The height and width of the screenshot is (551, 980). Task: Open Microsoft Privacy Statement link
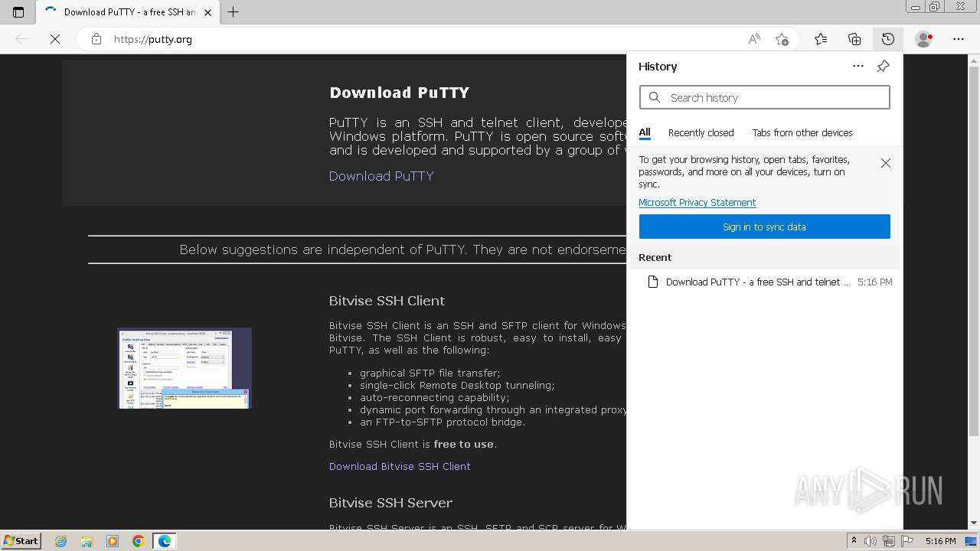(697, 202)
